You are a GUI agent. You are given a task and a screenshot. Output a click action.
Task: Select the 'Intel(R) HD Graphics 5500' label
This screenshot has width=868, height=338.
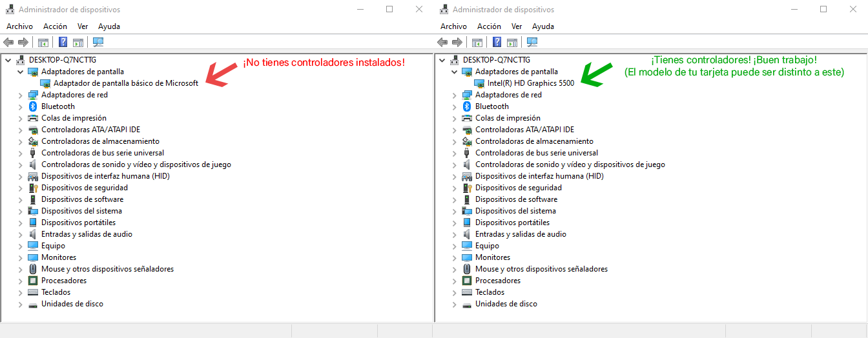[531, 83]
